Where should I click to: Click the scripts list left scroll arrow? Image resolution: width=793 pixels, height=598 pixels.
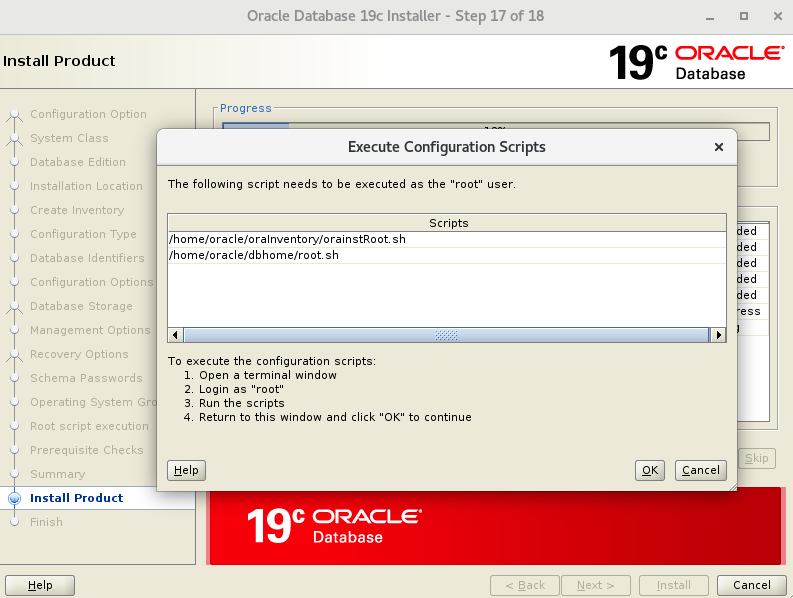(x=175, y=335)
